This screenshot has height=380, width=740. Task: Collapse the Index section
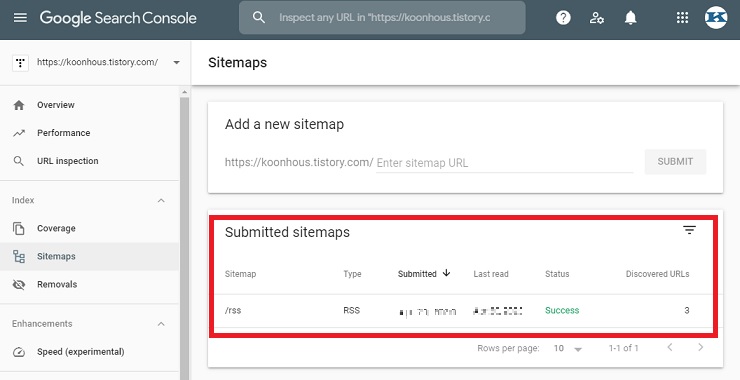[x=161, y=201]
